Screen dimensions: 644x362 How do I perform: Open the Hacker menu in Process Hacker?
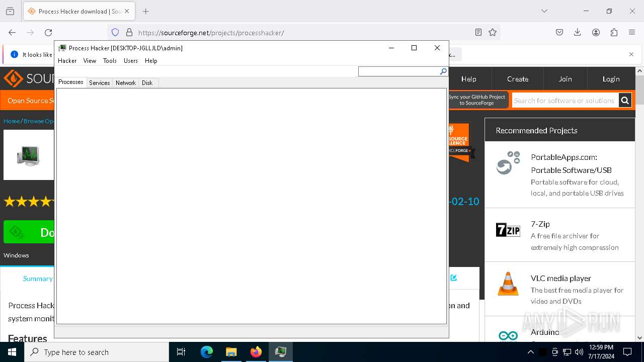[x=67, y=61]
